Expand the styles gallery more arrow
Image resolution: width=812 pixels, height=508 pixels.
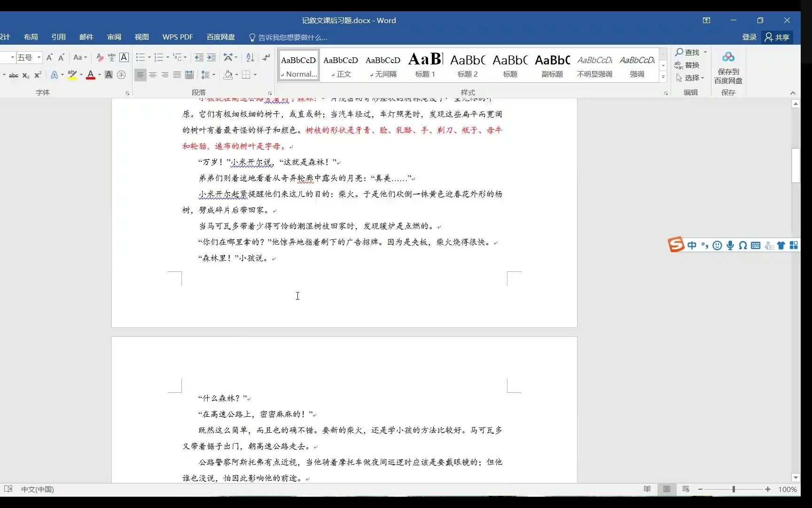(x=663, y=77)
